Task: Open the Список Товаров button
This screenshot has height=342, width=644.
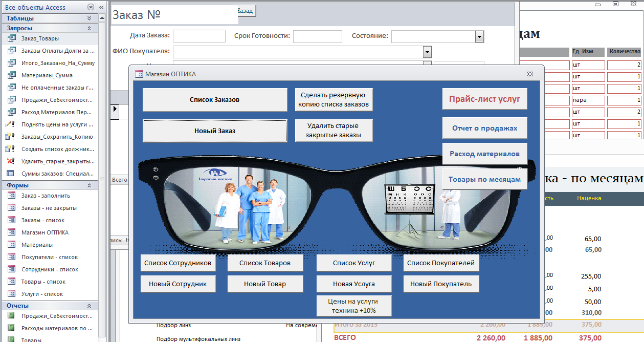Action: tap(265, 263)
